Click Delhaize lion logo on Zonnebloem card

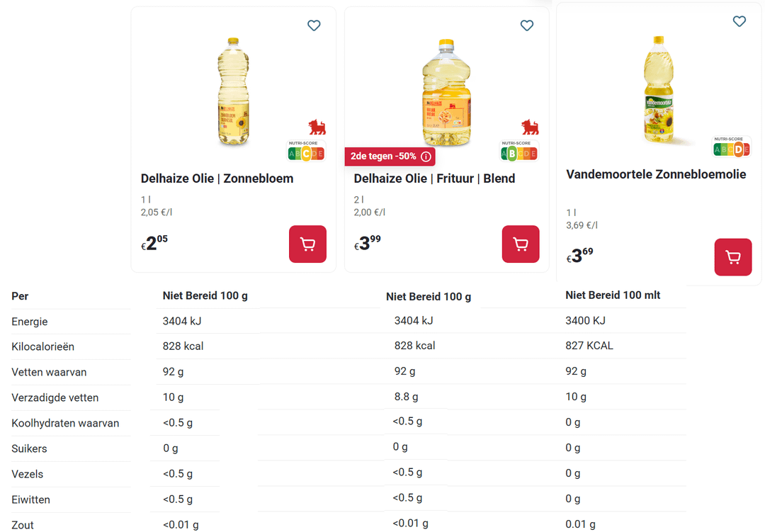click(317, 128)
